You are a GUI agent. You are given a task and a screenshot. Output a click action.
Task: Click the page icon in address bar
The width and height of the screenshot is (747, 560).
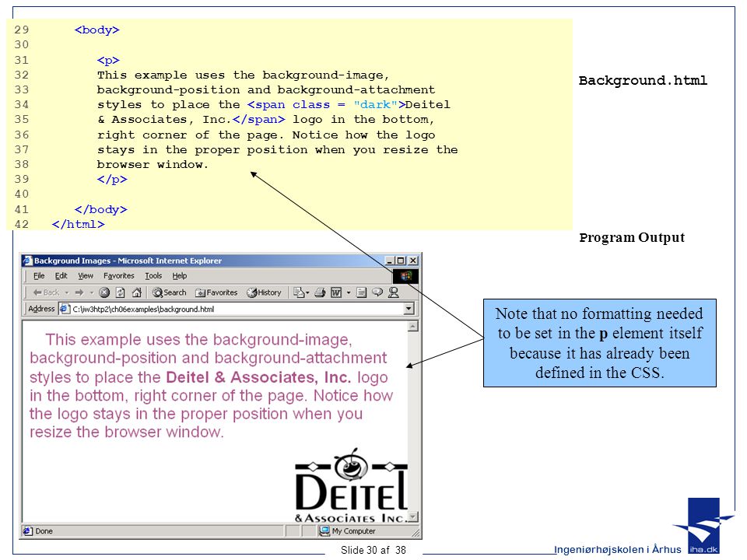coord(65,309)
